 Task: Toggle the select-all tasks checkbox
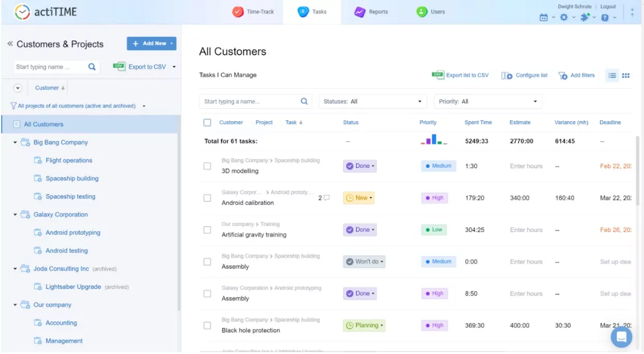(x=208, y=123)
